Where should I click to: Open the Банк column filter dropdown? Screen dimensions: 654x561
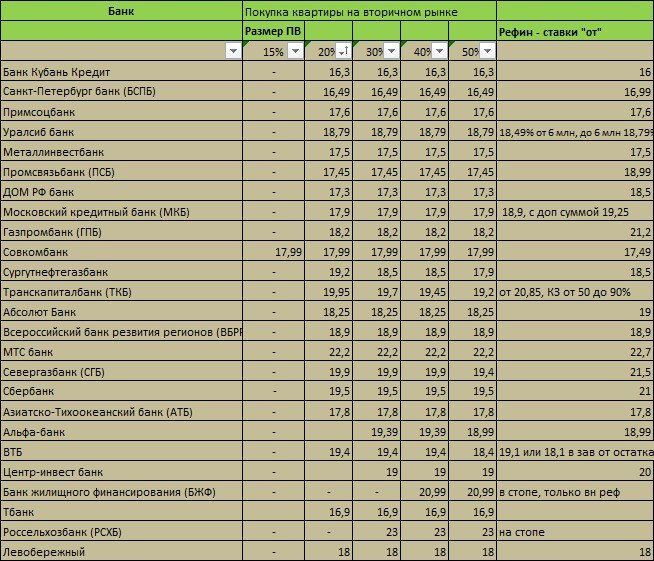pyautogui.click(x=234, y=51)
